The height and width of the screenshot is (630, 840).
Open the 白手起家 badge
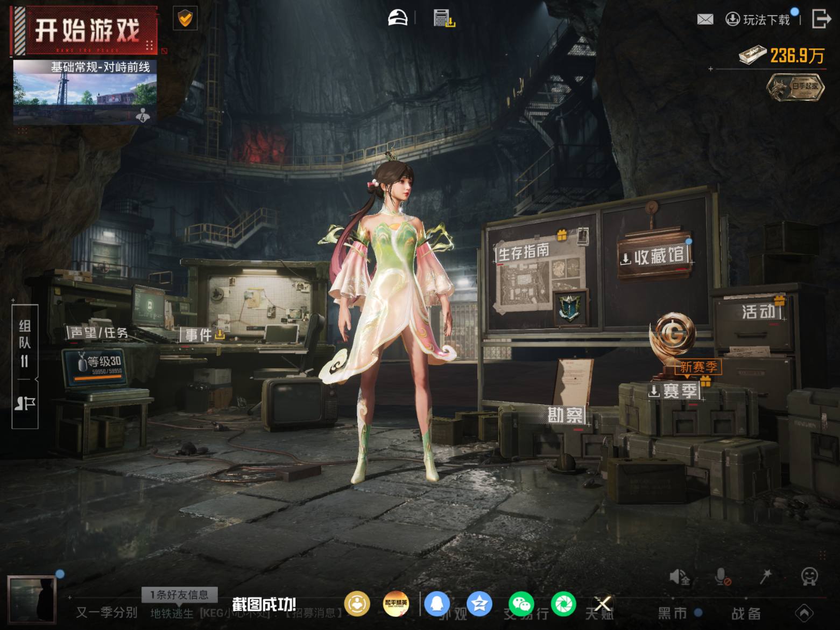(x=795, y=87)
